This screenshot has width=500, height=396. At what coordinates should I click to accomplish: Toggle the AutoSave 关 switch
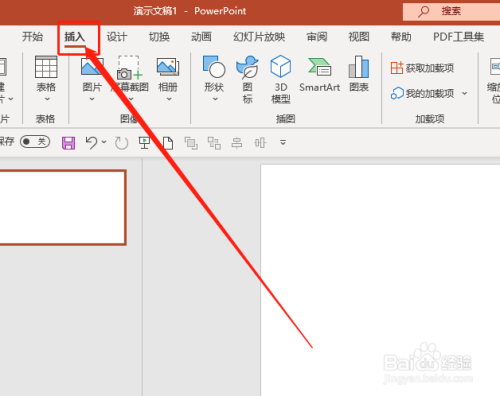tap(35, 142)
